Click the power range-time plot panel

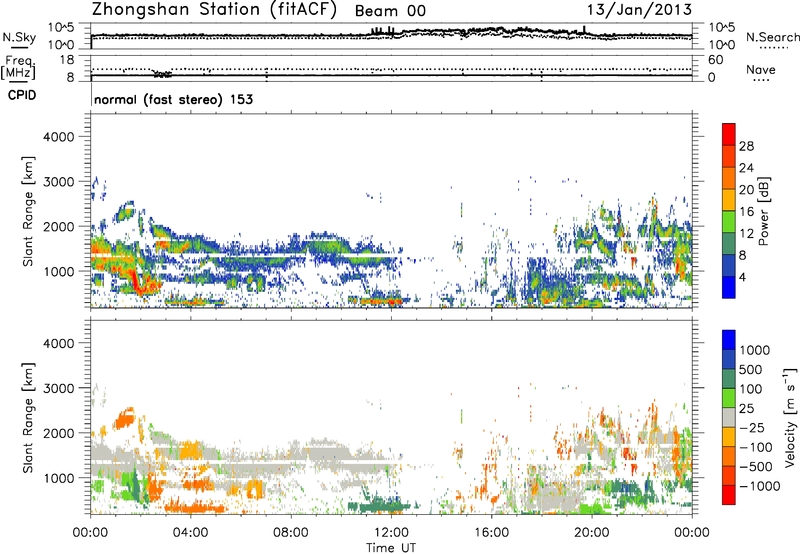click(x=391, y=210)
